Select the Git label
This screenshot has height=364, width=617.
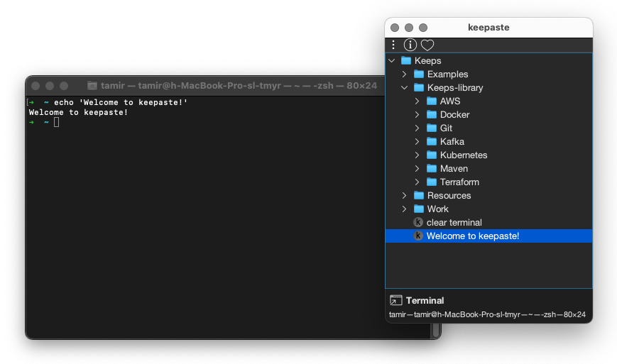coord(446,128)
